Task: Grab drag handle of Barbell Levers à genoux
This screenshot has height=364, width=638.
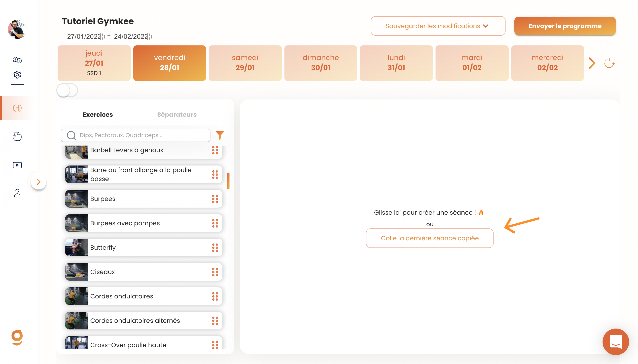Action: tap(215, 150)
